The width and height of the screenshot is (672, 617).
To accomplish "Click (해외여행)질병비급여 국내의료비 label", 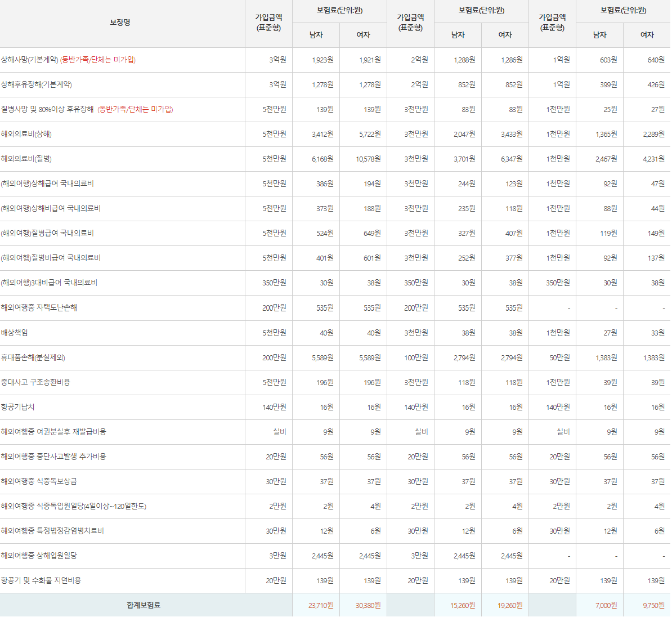I will [51, 258].
